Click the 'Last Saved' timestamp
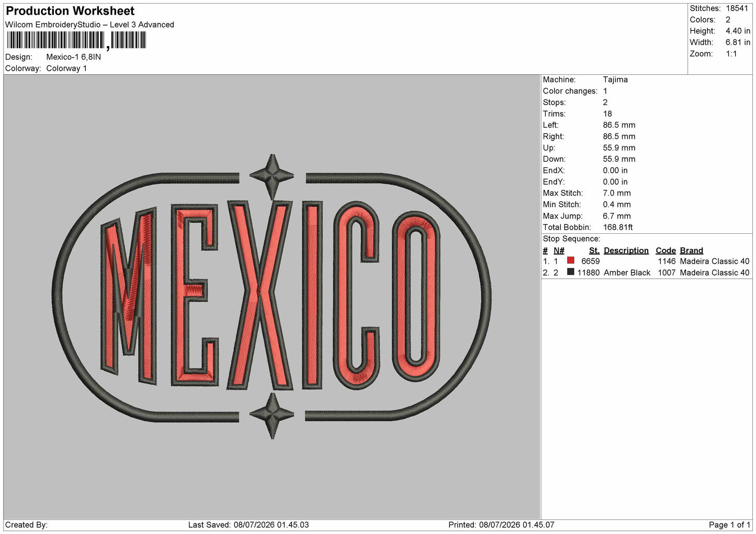The width and height of the screenshot is (756, 534). [x=249, y=525]
